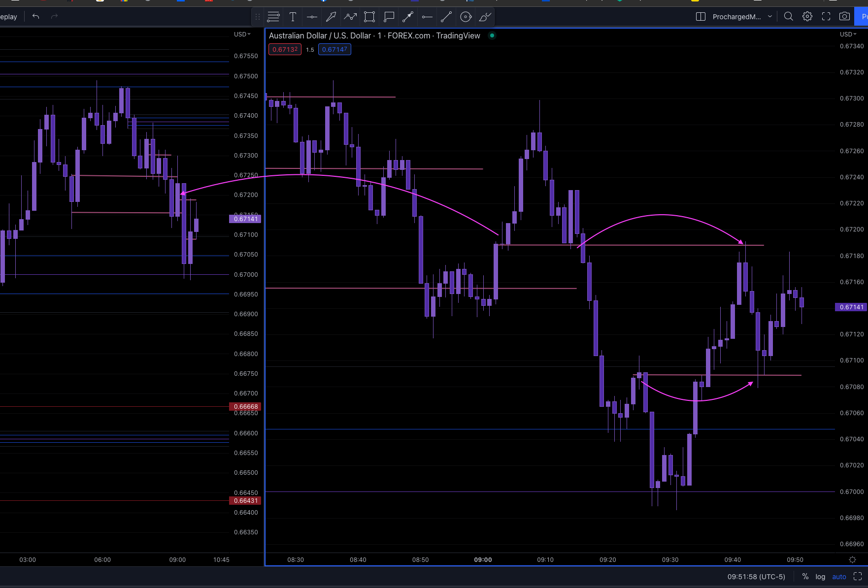868x588 pixels.
Task: Take a chart snapshot with the camera icon
Action: point(844,16)
